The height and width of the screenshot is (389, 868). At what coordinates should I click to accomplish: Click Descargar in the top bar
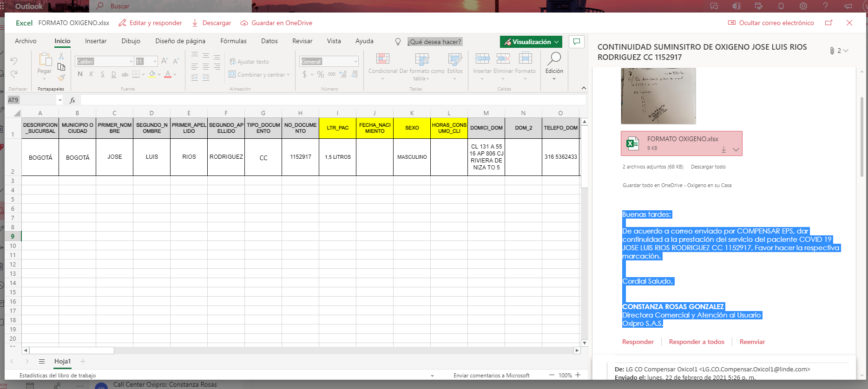[x=211, y=23]
